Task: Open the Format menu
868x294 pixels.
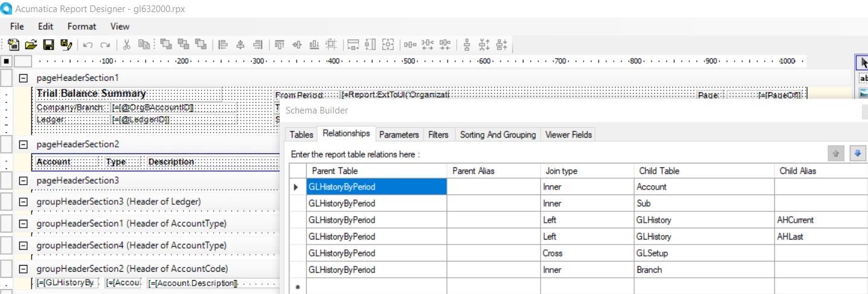Action: click(x=82, y=27)
